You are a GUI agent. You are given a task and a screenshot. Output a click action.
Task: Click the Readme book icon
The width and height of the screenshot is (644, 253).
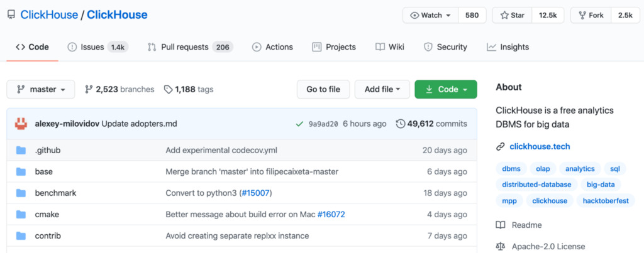click(501, 225)
